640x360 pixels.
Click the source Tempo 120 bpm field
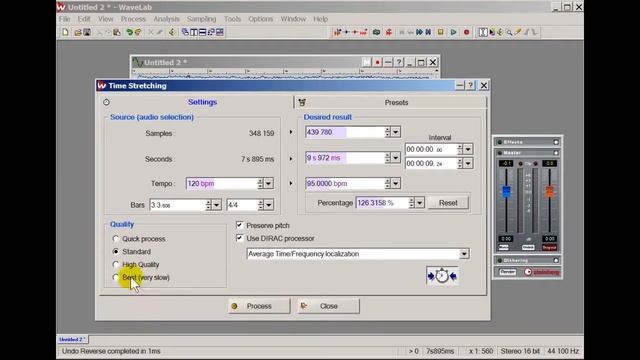point(221,184)
